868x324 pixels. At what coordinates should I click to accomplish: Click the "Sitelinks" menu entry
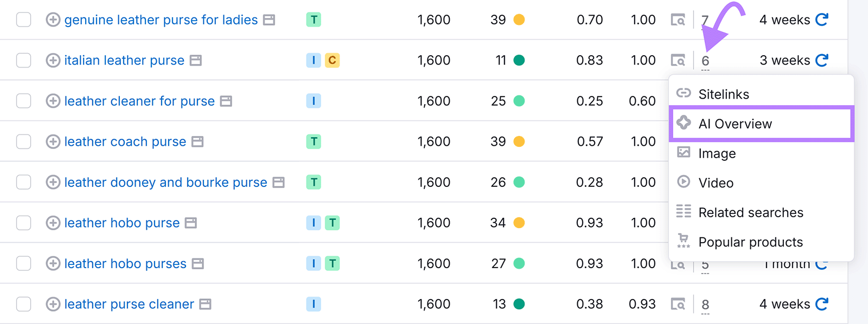click(x=724, y=94)
